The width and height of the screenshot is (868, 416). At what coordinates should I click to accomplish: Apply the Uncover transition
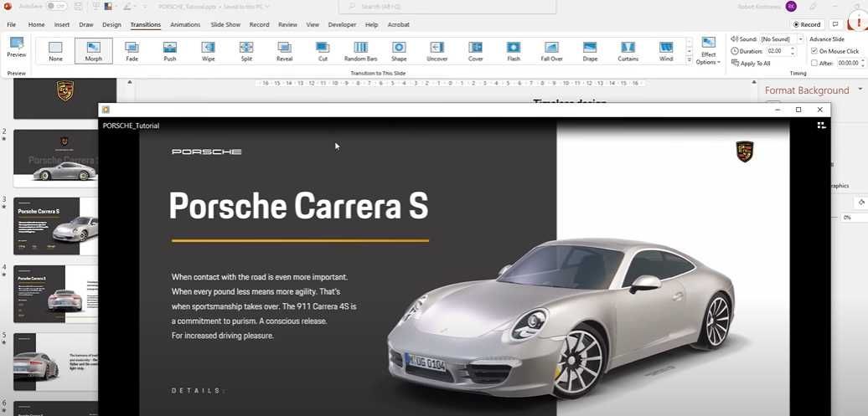437,51
